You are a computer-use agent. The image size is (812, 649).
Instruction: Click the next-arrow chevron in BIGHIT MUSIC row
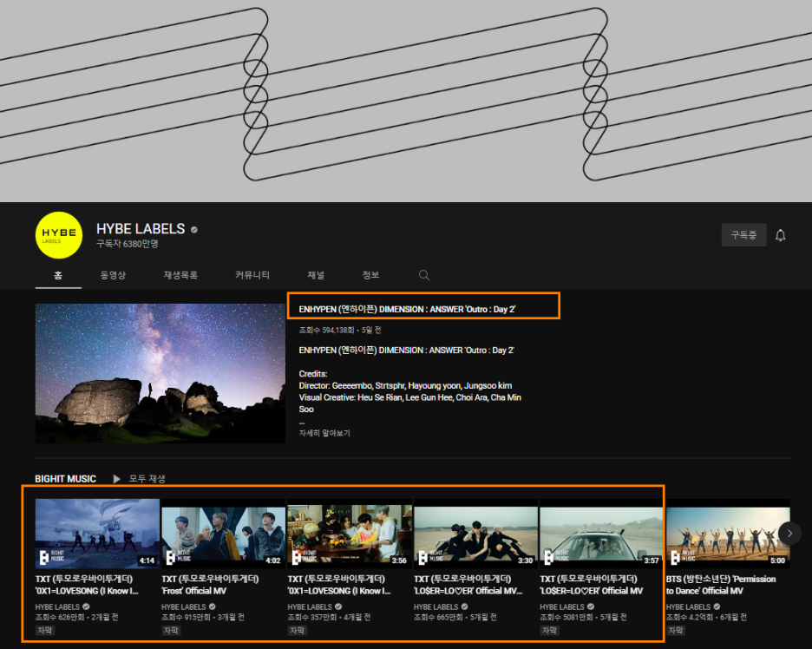[789, 533]
